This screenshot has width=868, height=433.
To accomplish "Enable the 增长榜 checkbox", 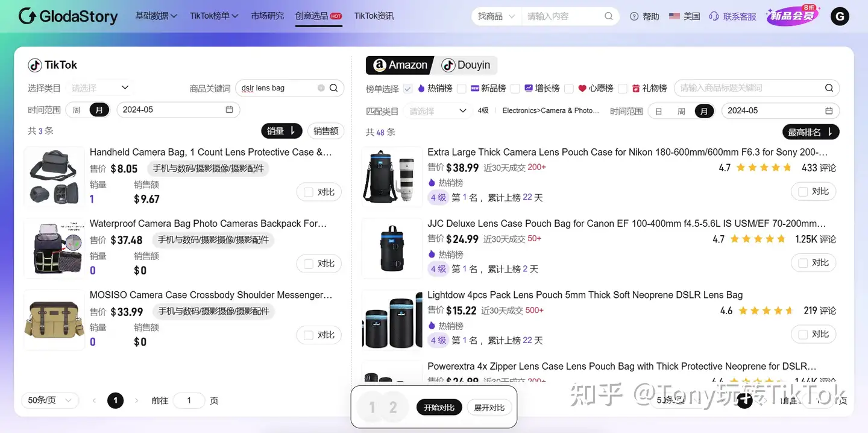I will 515,89.
